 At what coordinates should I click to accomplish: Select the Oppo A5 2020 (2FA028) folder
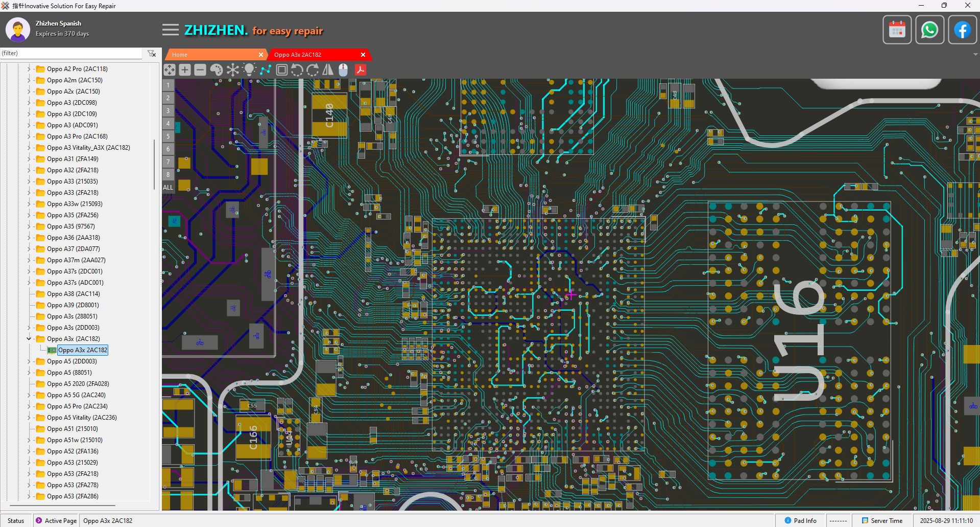[x=78, y=384]
